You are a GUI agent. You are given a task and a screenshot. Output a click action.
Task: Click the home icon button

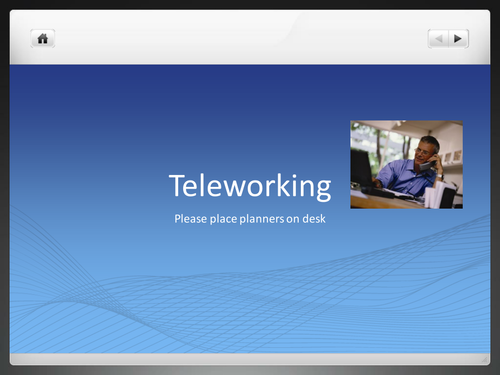(43, 39)
